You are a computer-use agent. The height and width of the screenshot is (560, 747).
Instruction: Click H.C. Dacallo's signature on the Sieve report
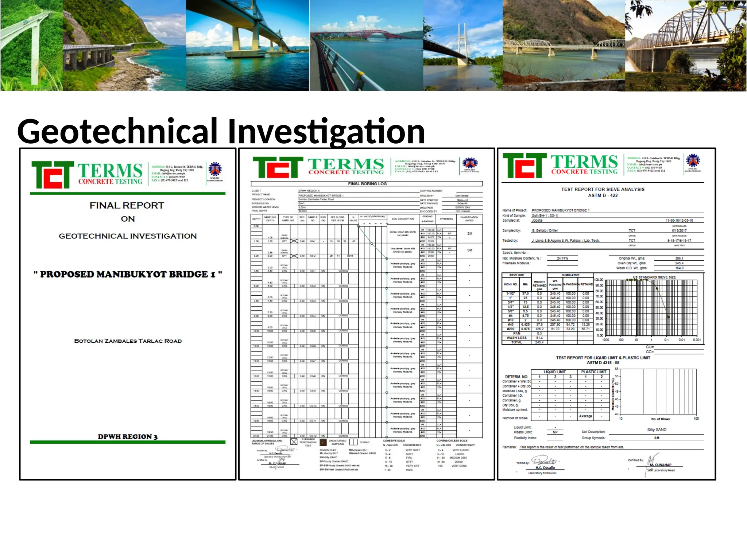(545, 460)
